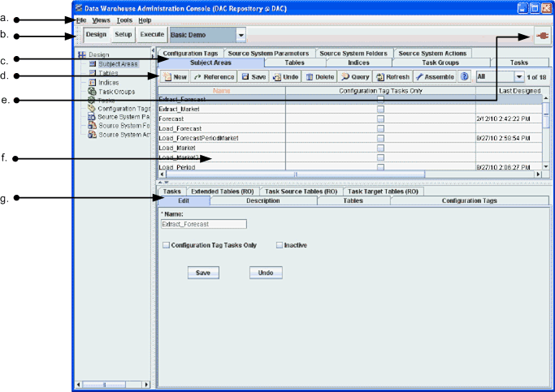Click the table's horizontal scrollbar thumb

point(296,174)
